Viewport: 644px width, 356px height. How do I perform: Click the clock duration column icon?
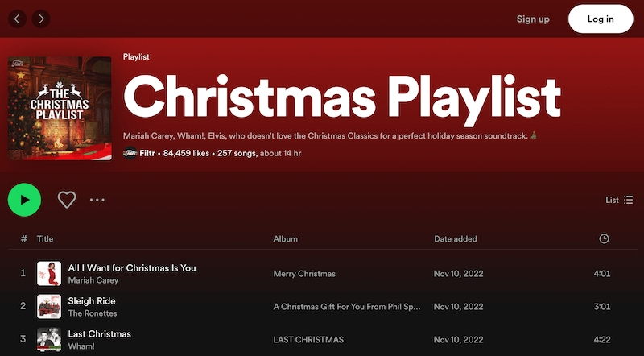605,239
